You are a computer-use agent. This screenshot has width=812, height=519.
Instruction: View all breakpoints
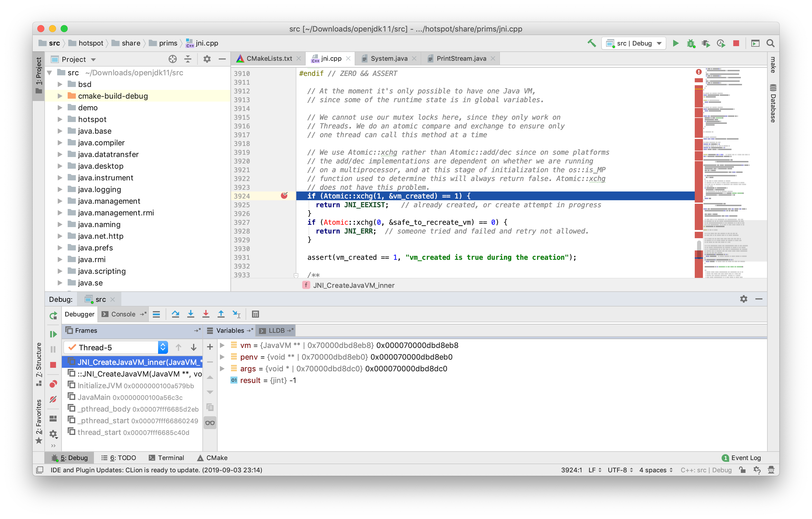coord(53,384)
